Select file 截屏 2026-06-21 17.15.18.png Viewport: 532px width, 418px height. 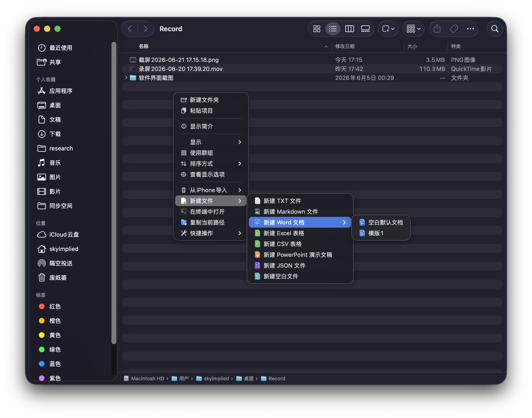click(312, 60)
